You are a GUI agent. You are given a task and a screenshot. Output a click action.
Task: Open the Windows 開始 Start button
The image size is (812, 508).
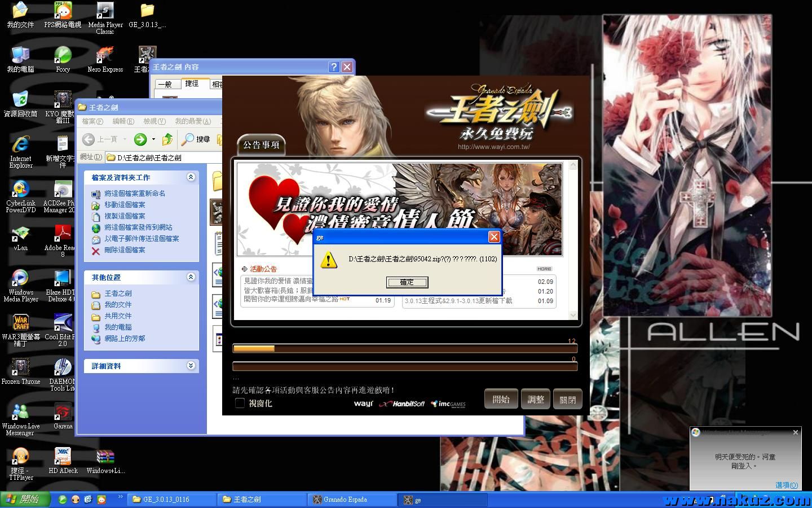25,499
